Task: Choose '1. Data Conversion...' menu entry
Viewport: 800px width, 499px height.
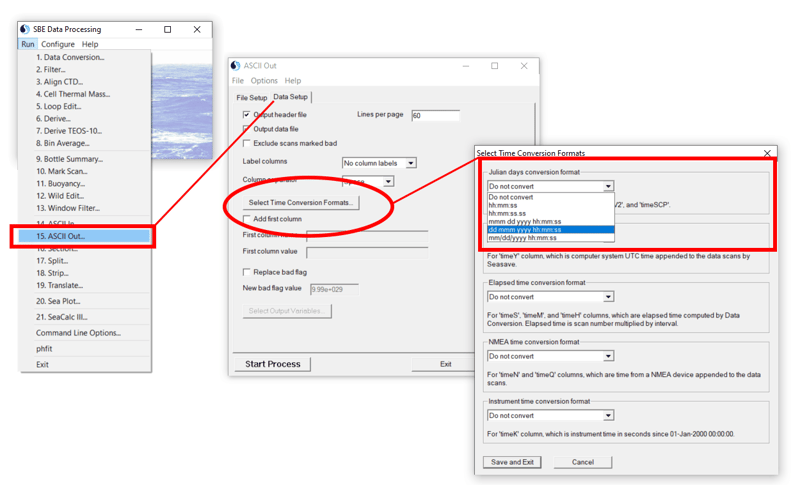Action: [70, 57]
